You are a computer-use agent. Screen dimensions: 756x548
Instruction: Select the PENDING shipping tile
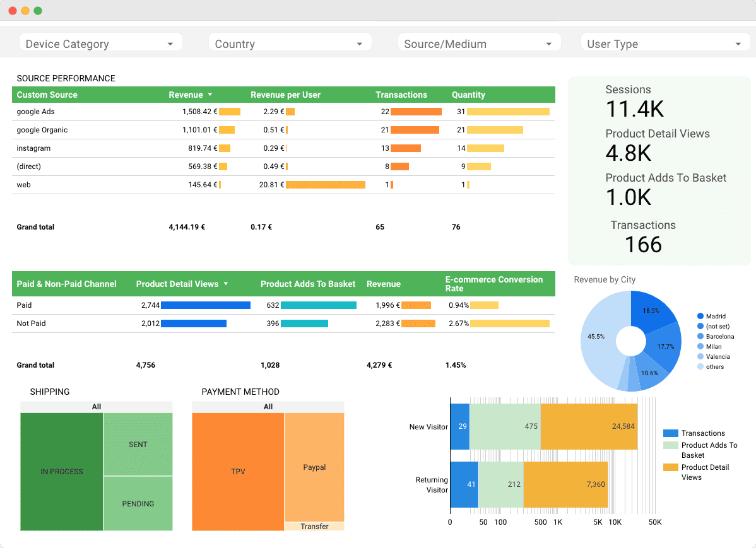138,503
